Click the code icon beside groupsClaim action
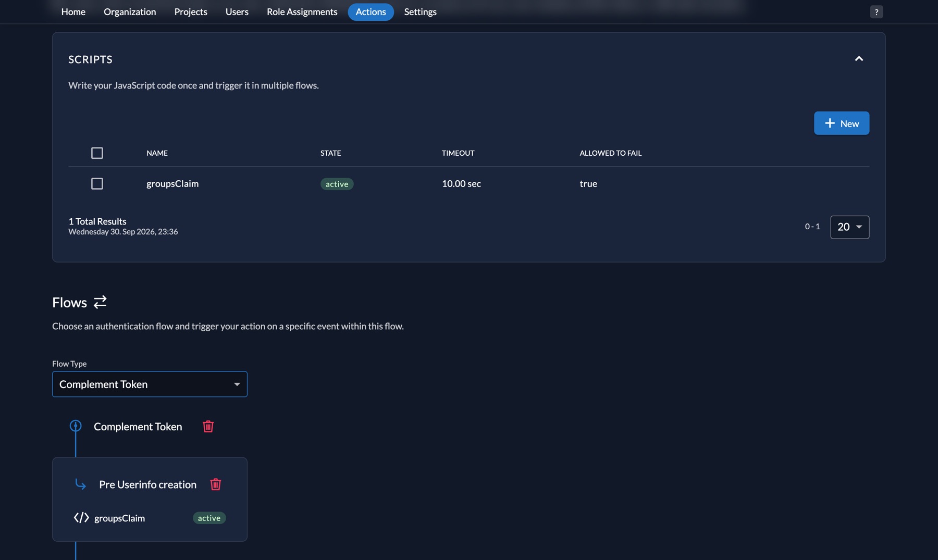The height and width of the screenshot is (560, 938). 81,518
